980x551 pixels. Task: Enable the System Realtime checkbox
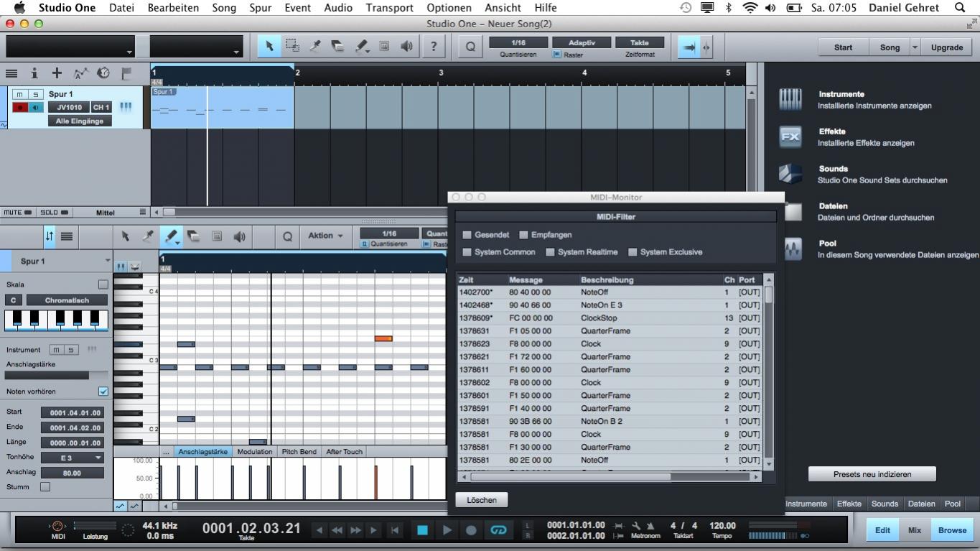tap(550, 252)
